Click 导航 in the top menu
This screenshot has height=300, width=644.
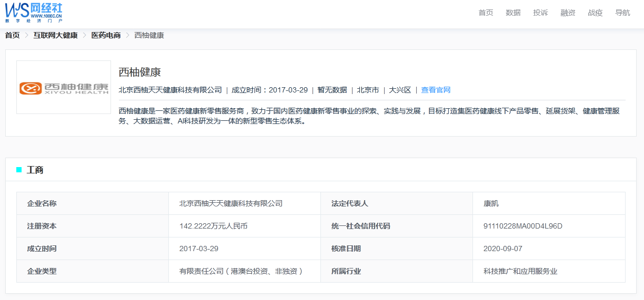pyautogui.click(x=622, y=13)
